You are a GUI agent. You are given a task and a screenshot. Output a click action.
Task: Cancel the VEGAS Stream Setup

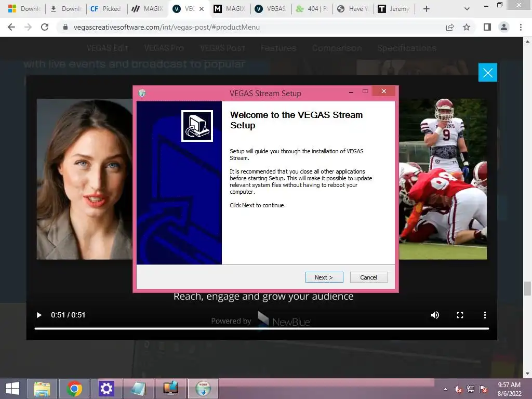pos(368,277)
